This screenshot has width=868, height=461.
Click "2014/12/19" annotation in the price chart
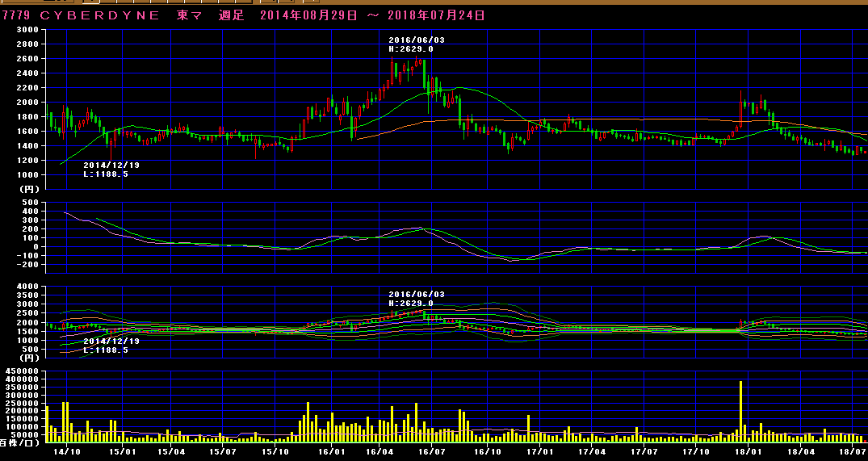[x=111, y=165]
